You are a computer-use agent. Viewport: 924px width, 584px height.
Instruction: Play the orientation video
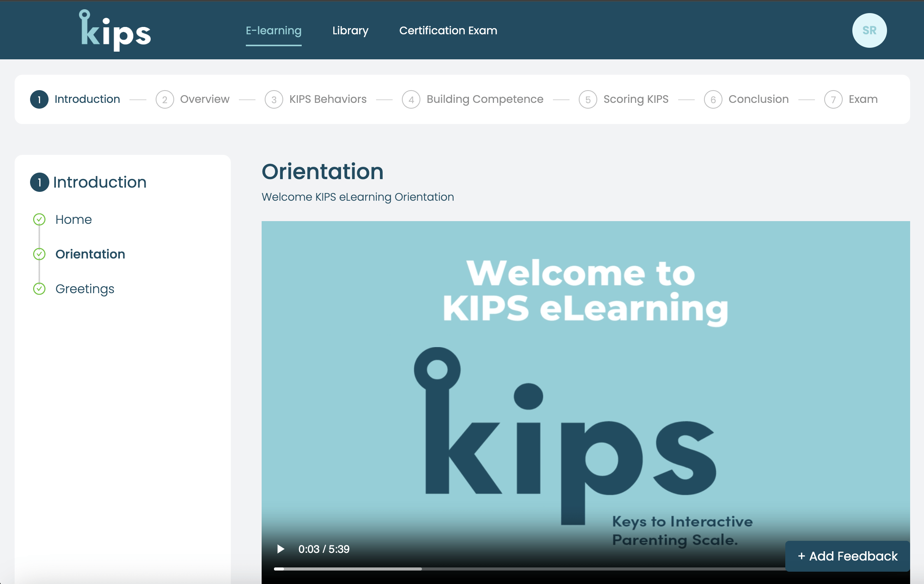point(281,549)
